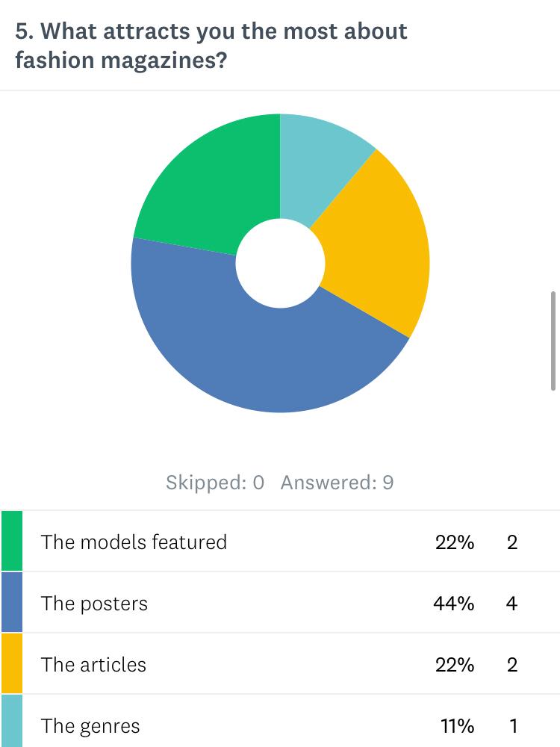
Task: Click the yellow swatch beside The articles
Action: [x=12, y=664]
